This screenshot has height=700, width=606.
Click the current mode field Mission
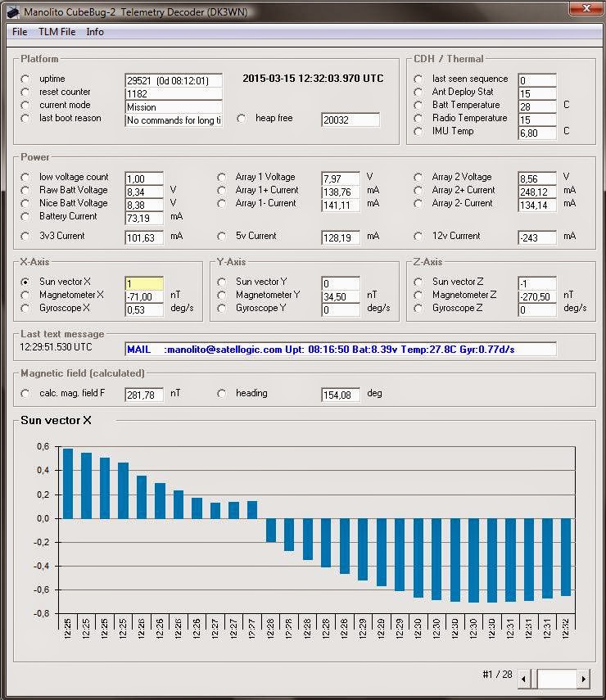(x=174, y=106)
